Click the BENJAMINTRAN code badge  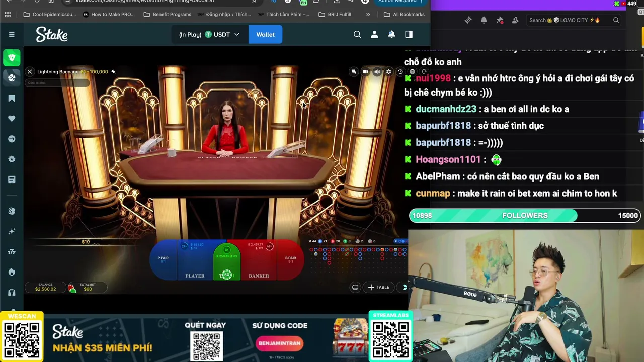279,343
